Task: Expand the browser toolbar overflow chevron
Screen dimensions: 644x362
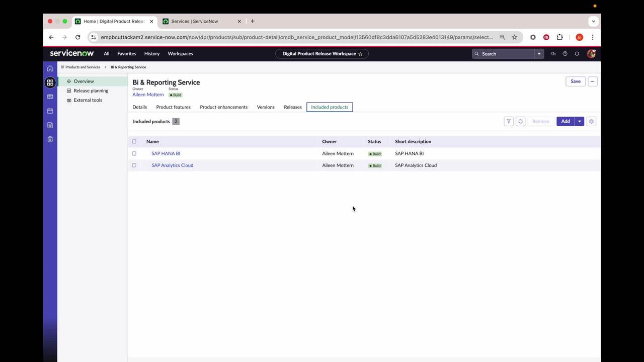Action: point(593,21)
